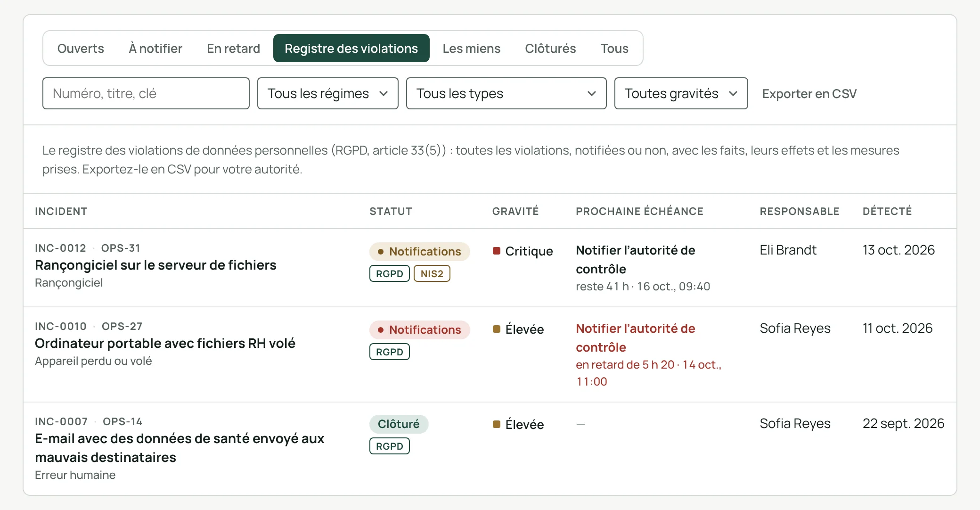Click the OPS-14 key
Image resolution: width=980 pixels, height=510 pixels.
[x=122, y=421]
